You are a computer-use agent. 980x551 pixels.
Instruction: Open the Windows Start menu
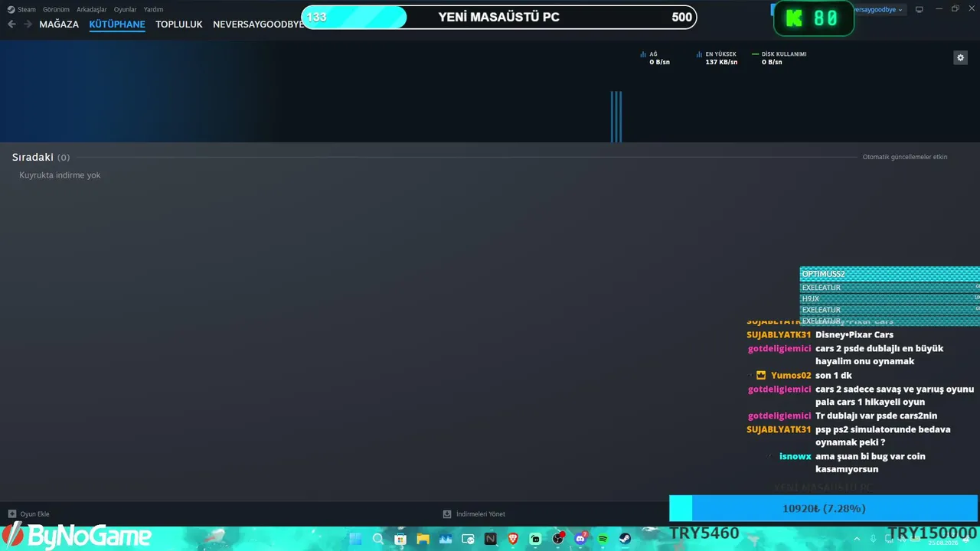[355, 539]
